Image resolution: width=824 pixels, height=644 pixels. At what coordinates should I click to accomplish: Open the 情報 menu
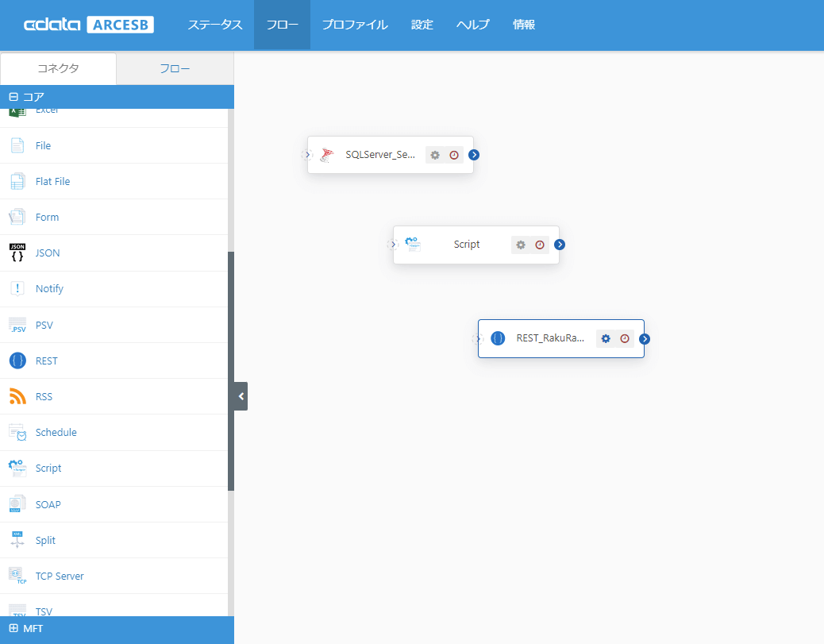click(524, 25)
